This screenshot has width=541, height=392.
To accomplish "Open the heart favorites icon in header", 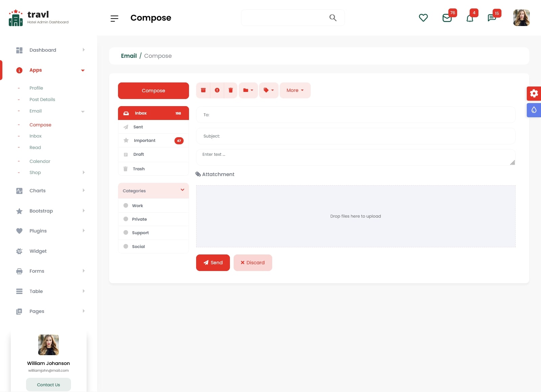I will click(423, 18).
